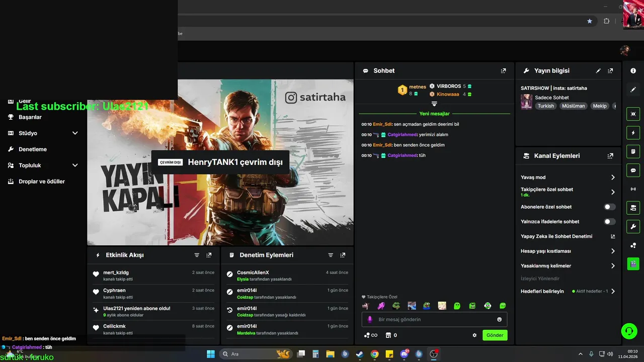This screenshot has height=362, width=644.
Task: Open Discord from the taskbar
Action: click(404, 354)
